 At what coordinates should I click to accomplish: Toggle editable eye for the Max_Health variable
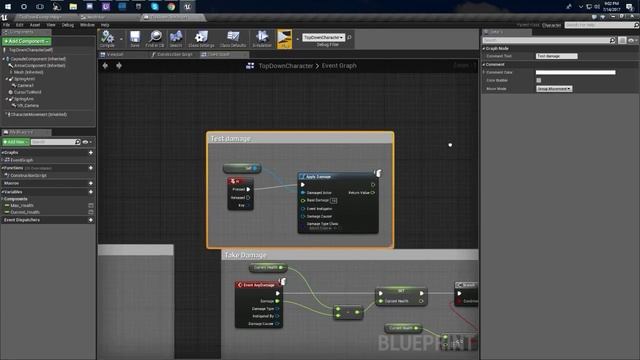point(91,205)
